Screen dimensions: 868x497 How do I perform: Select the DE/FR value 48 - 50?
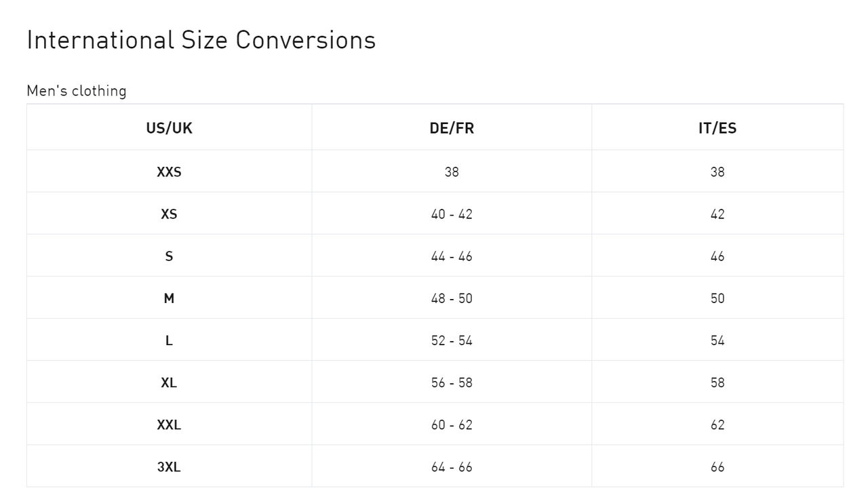(452, 298)
